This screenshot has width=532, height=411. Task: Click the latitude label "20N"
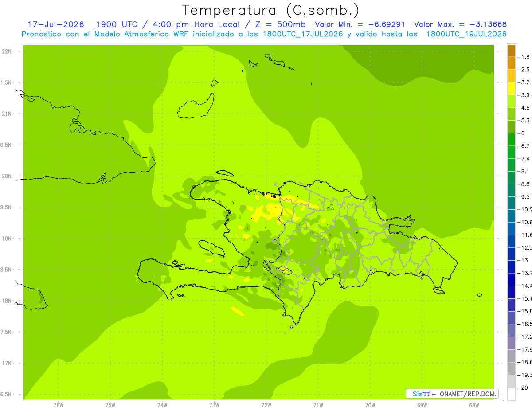[7, 176]
